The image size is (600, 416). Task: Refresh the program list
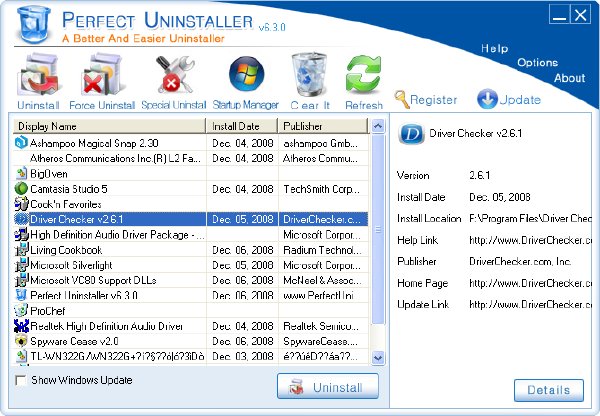[x=364, y=75]
